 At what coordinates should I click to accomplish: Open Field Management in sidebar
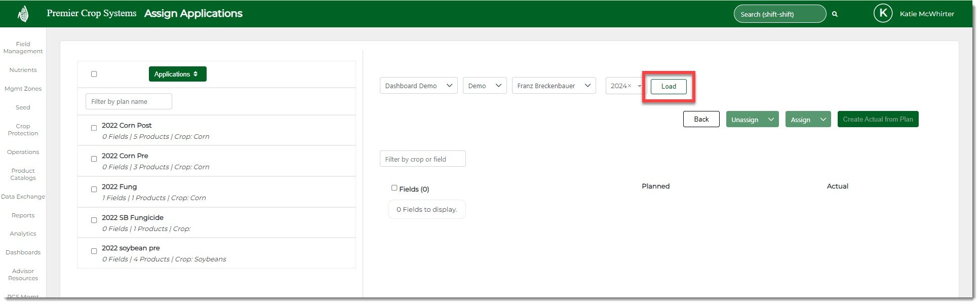(23, 48)
